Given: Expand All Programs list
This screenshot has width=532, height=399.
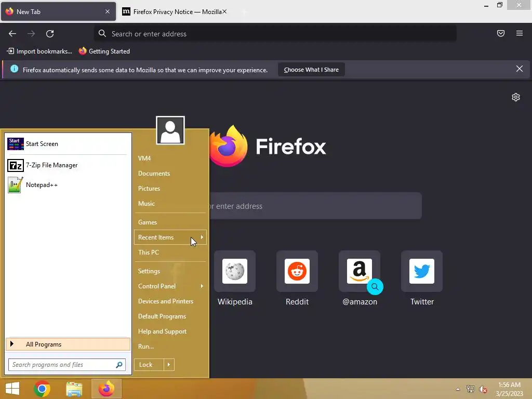Looking at the screenshot, I should pyautogui.click(x=68, y=344).
